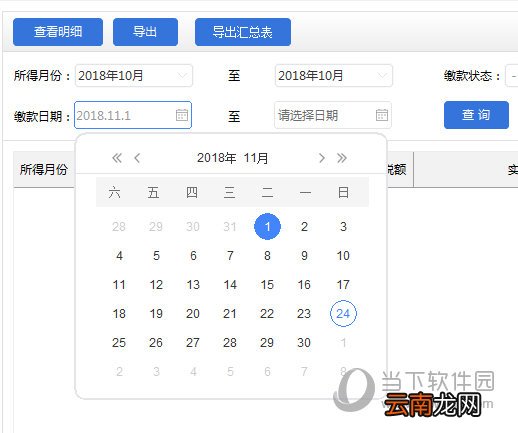Pick day 22 in the calendar
Image resolution: width=518 pixels, height=433 pixels.
click(x=267, y=314)
